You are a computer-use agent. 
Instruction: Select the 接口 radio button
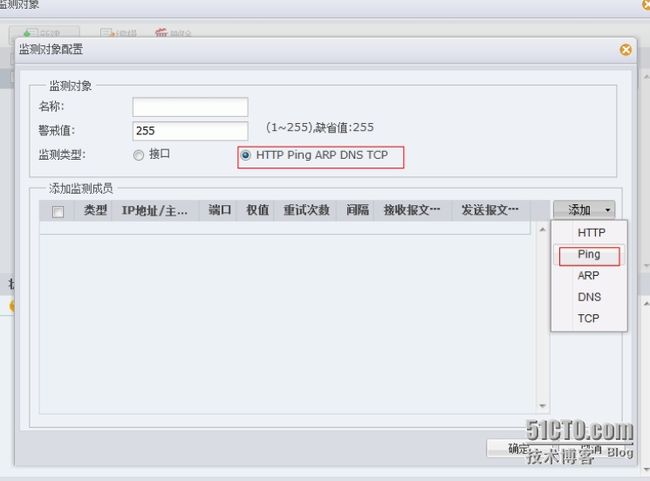point(138,155)
